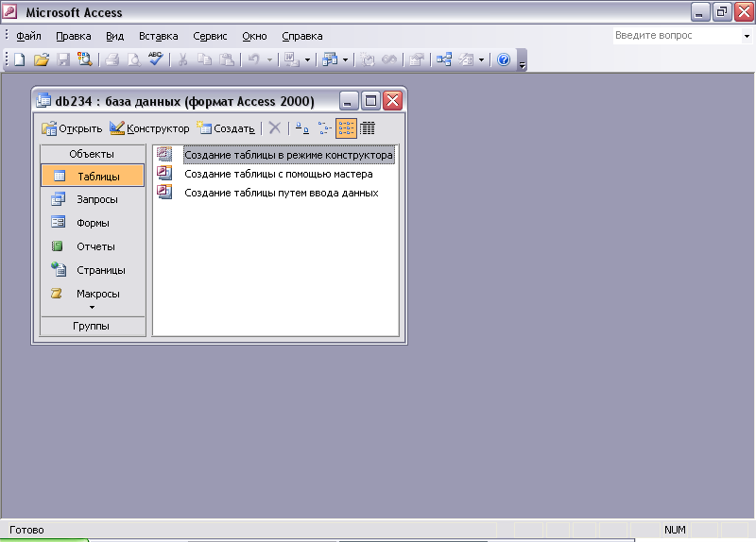Create a new database with New icon

19,59
